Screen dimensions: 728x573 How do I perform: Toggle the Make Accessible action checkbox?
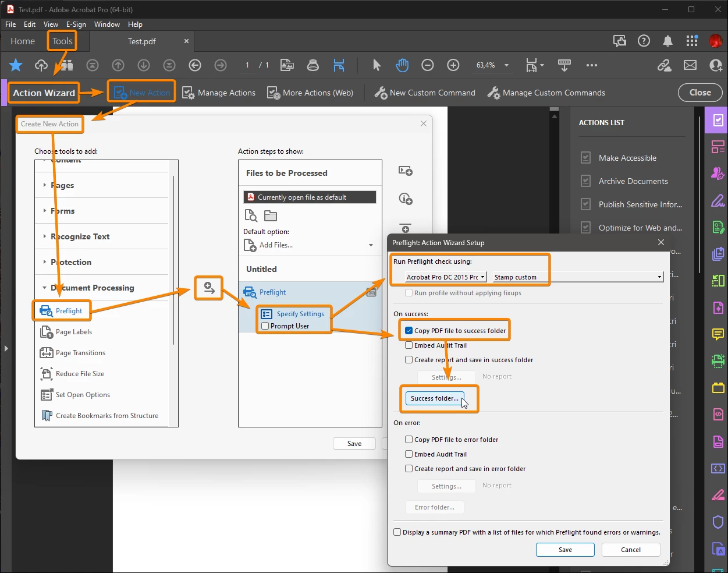click(586, 158)
